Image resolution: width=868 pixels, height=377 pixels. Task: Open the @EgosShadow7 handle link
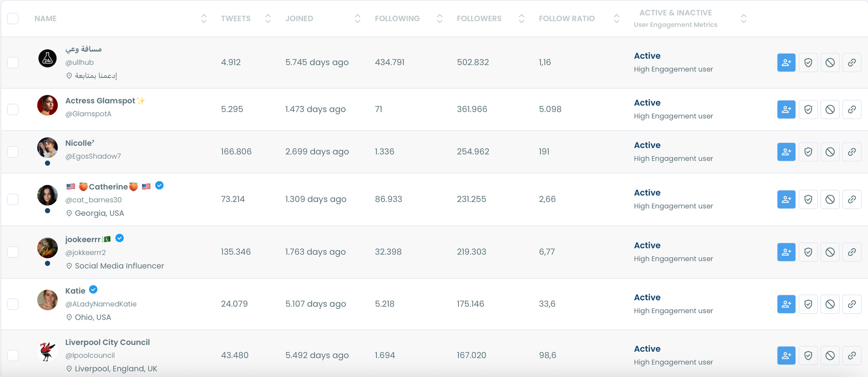[x=93, y=156]
